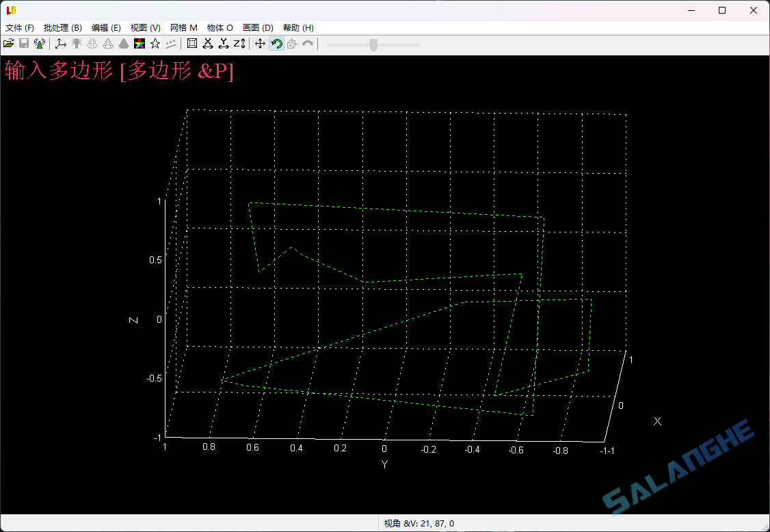This screenshot has height=532, width=770.
Task: Open the 帮助 (H) menu
Action: [x=297, y=28]
